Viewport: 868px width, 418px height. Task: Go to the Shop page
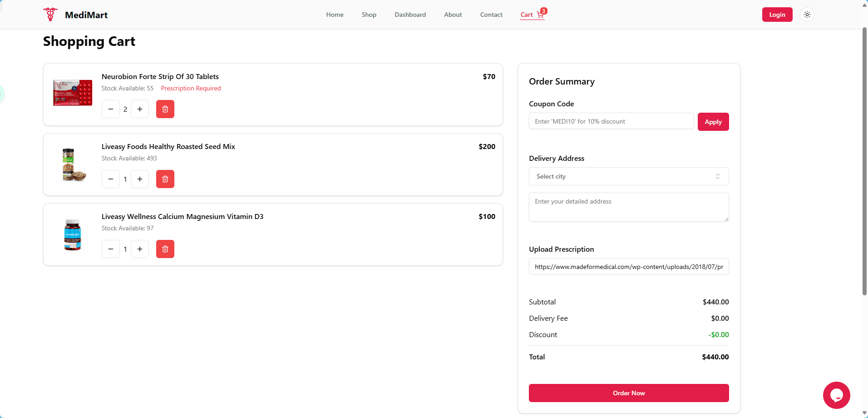pyautogui.click(x=369, y=15)
